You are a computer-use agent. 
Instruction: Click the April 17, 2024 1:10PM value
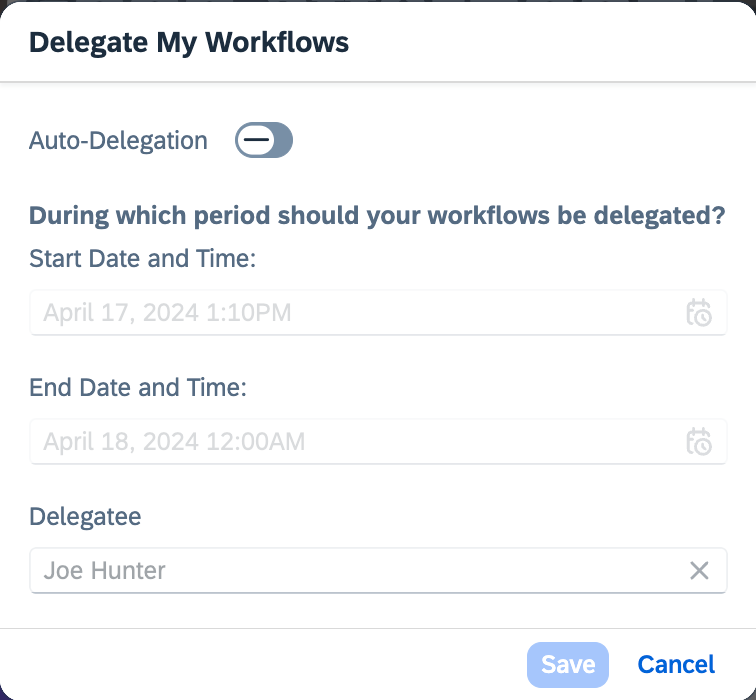(167, 312)
